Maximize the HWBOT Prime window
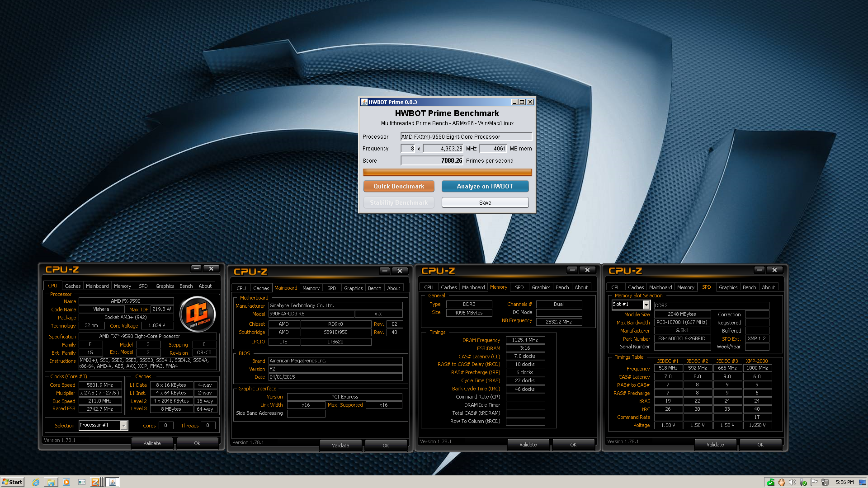 [x=522, y=102]
